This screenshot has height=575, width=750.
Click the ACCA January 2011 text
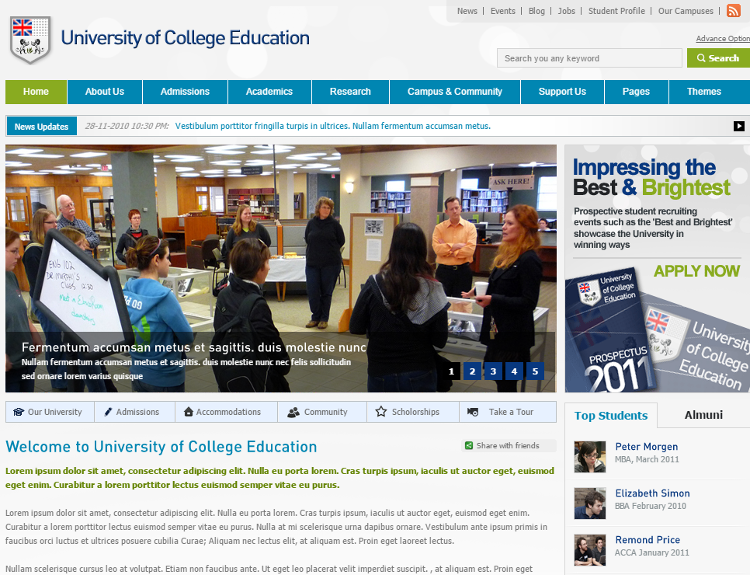coord(652,553)
